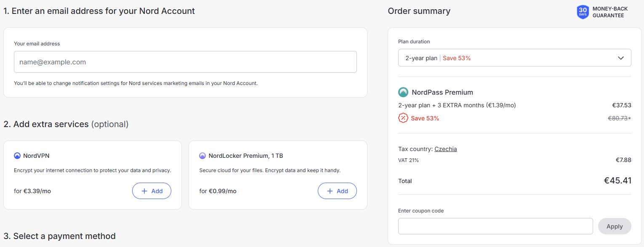This screenshot has height=247, width=644.
Task: Click the €45.41 total amount
Action: coord(617,181)
